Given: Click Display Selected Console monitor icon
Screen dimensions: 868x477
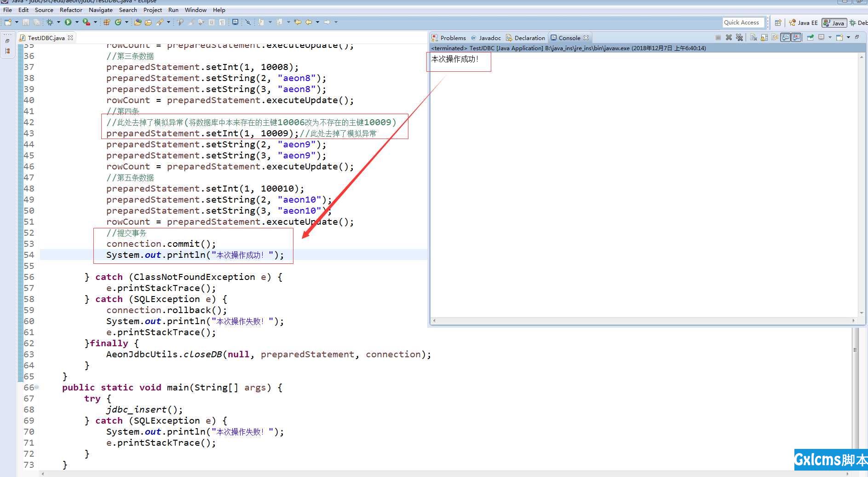Looking at the screenshot, I should 821,37.
